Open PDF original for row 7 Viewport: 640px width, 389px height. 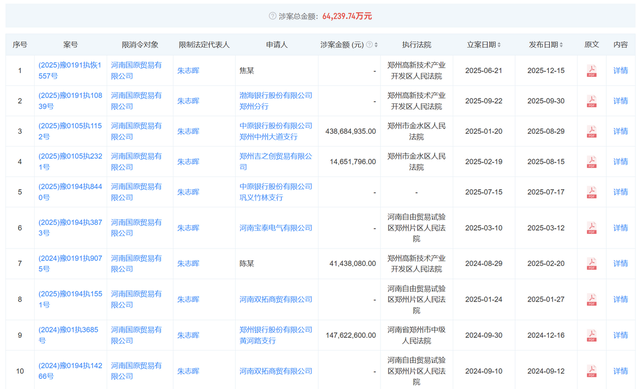[x=591, y=264]
